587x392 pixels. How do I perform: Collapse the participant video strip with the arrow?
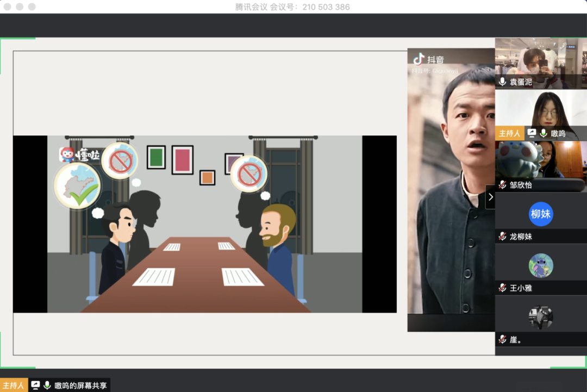[x=490, y=197]
